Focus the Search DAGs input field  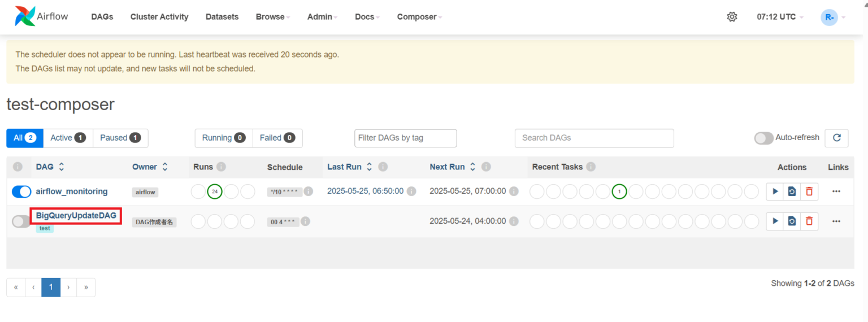[594, 138]
